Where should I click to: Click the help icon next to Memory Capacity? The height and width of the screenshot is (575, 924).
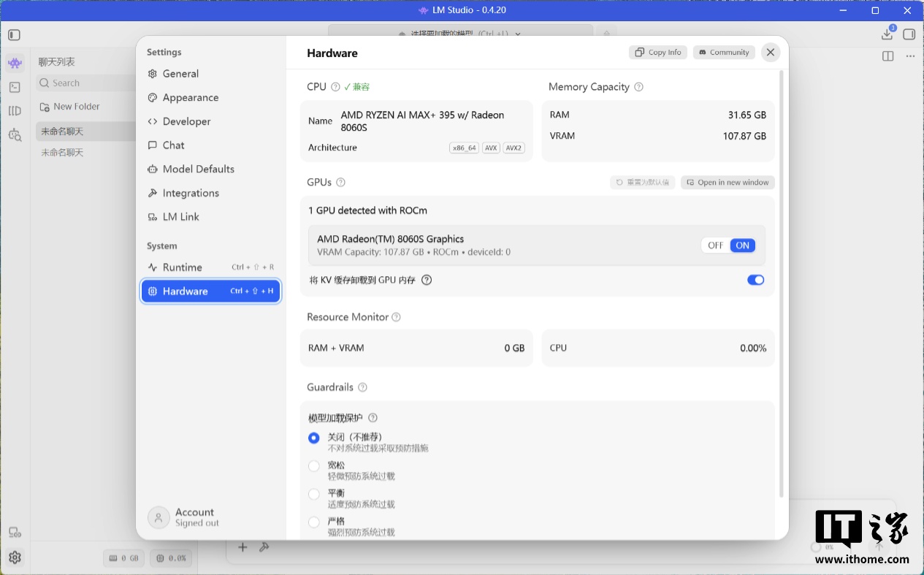point(638,87)
